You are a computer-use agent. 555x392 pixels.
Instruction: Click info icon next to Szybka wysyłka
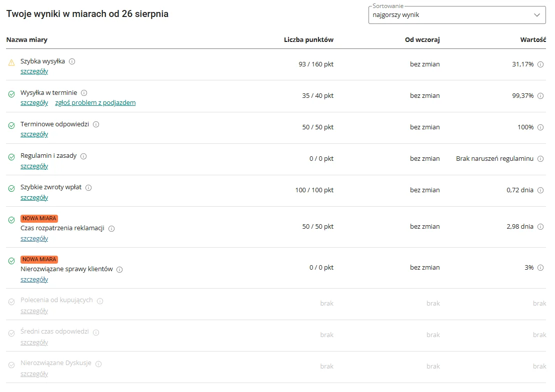tap(72, 61)
